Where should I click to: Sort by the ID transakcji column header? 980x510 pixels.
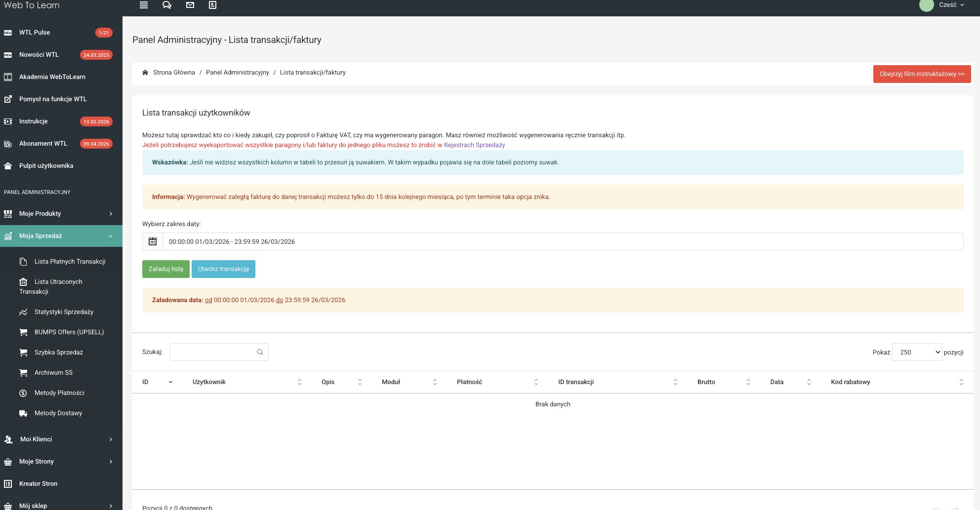coord(618,382)
